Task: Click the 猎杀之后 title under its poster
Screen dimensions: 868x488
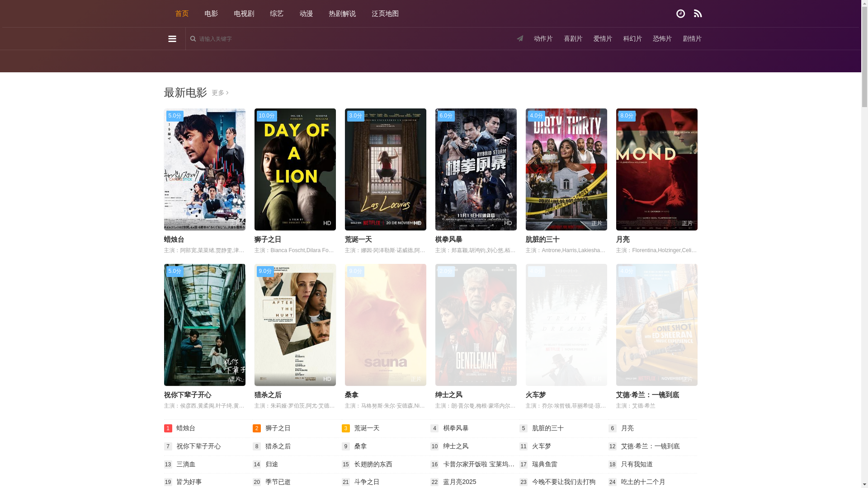Action: 268,395
